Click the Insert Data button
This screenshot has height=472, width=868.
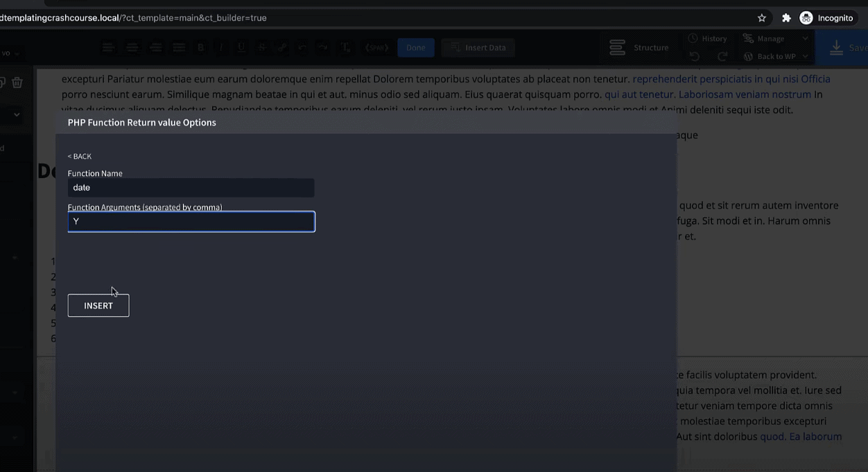coord(478,48)
